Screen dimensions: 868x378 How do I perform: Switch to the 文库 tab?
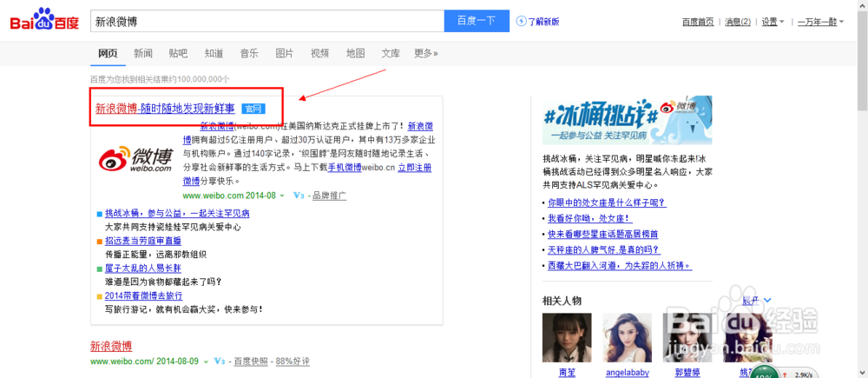coord(391,54)
